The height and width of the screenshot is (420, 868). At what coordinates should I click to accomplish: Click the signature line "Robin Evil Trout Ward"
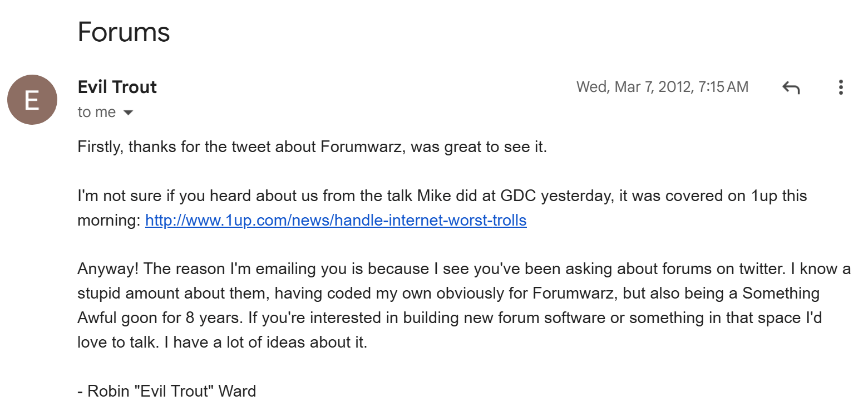pyautogui.click(x=167, y=391)
